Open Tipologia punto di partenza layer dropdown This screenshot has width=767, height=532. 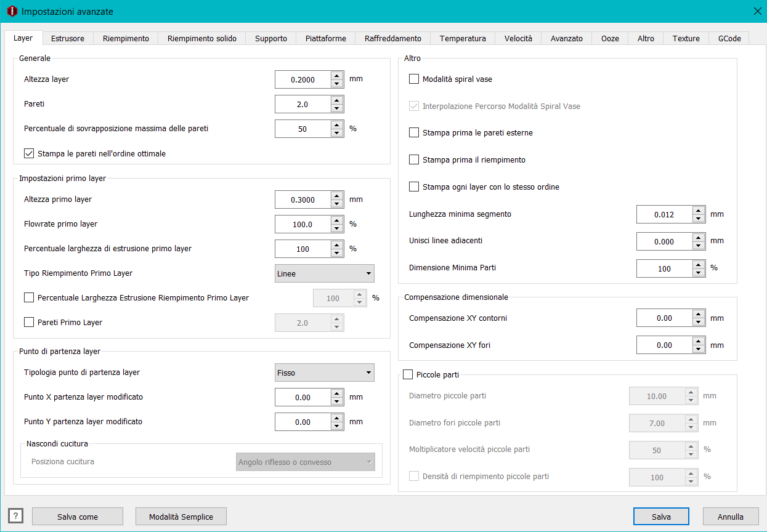[324, 373]
